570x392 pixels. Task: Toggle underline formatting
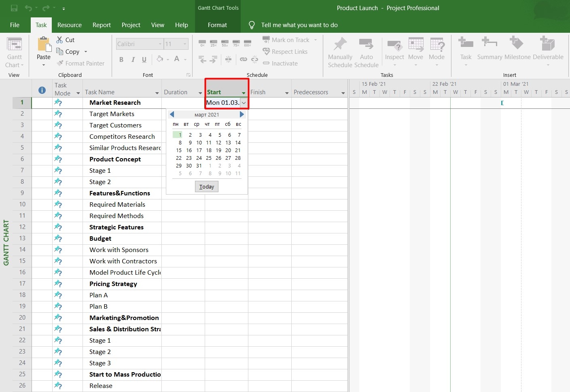(144, 59)
